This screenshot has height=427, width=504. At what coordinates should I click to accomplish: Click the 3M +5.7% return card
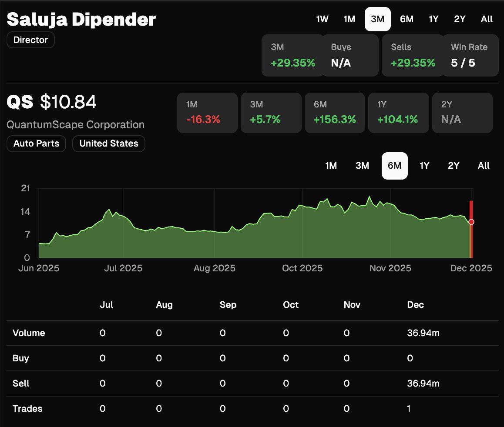[x=271, y=113]
